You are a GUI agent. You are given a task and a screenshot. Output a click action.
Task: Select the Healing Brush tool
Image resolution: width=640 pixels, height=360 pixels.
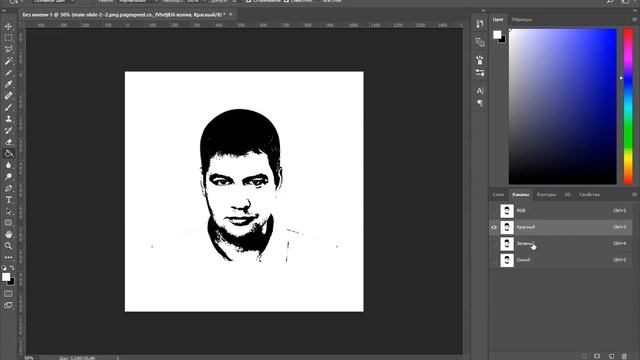coord(8,96)
